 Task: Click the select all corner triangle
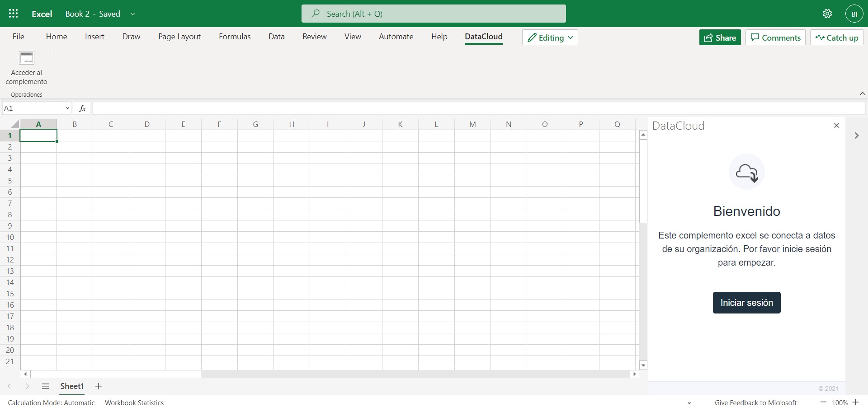pos(15,124)
